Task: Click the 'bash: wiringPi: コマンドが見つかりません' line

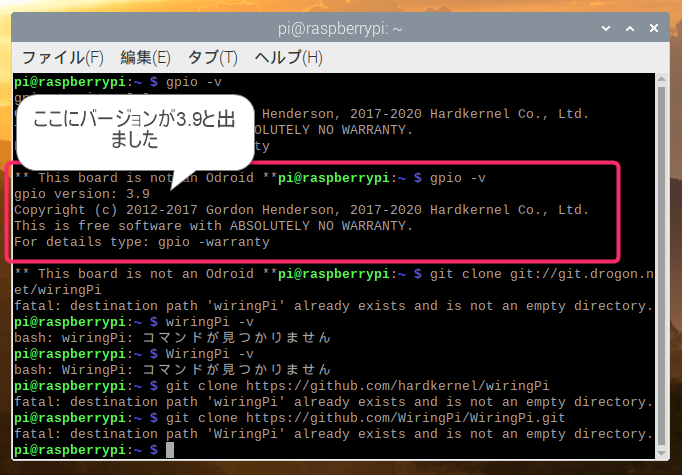Action: 172,338
